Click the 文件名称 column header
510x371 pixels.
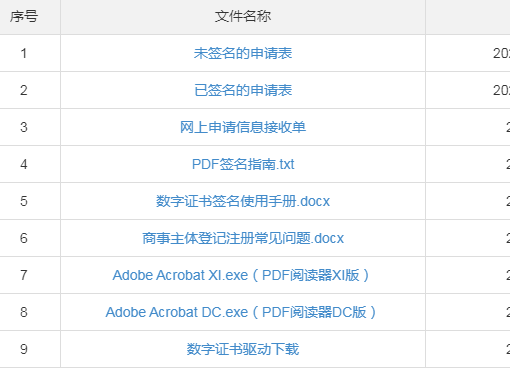(x=243, y=16)
